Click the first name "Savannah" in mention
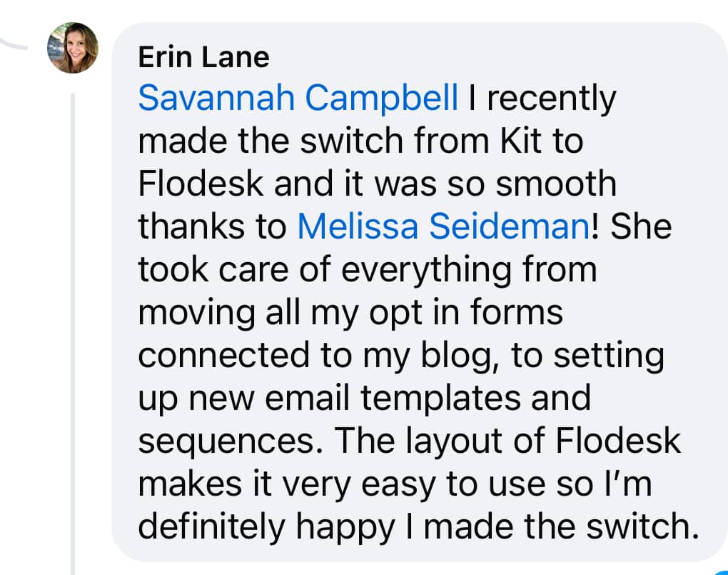This screenshot has width=728, height=575. pos(217,98)
